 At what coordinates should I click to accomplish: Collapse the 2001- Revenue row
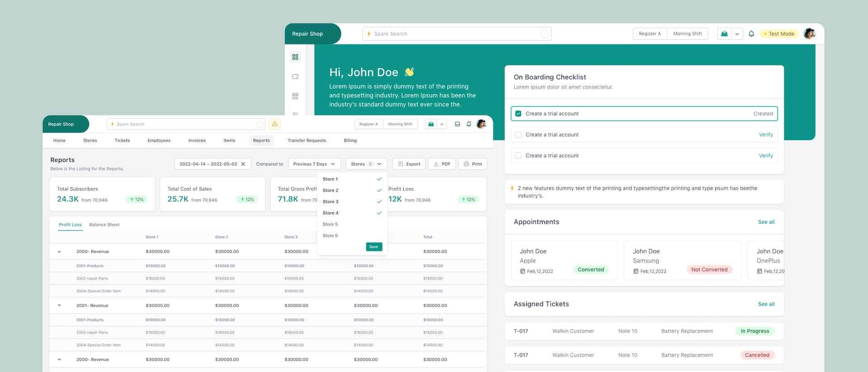pos(59,306)
